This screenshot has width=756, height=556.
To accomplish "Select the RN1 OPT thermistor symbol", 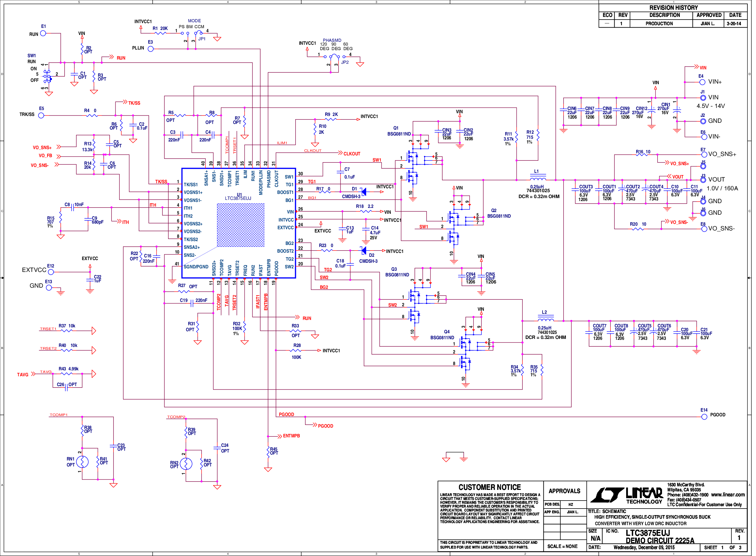I will (x=82, y=461).
